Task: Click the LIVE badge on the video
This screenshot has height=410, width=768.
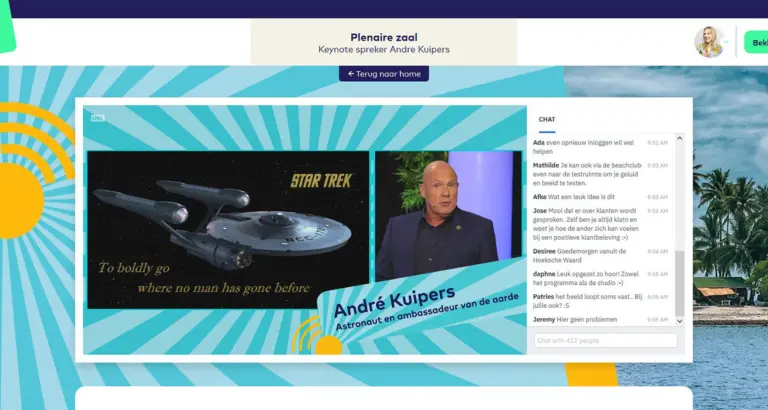Action: click(x=97, y=118)
